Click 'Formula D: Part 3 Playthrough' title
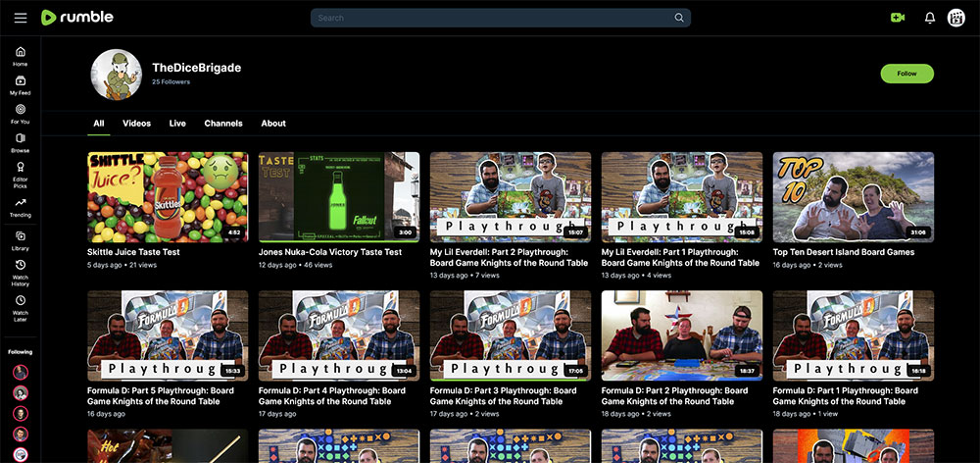The image size is (980, 463). (503, 395)
